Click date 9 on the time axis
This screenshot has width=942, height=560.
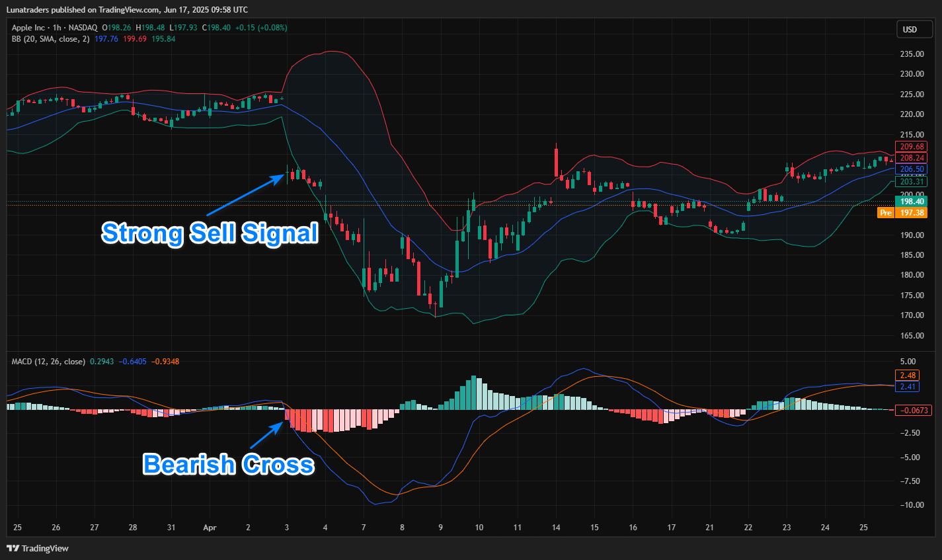[x=440, y=528]
